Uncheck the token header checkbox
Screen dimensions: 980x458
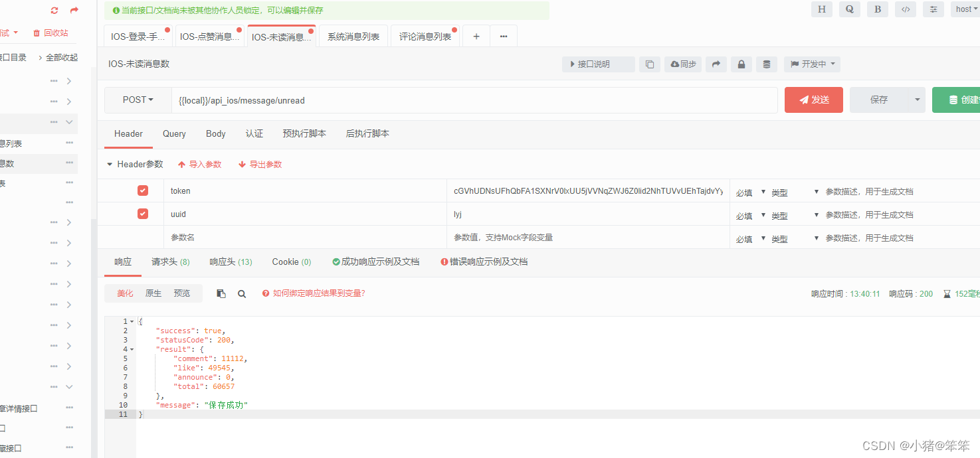pyautogui.click(x=142, y=190)
